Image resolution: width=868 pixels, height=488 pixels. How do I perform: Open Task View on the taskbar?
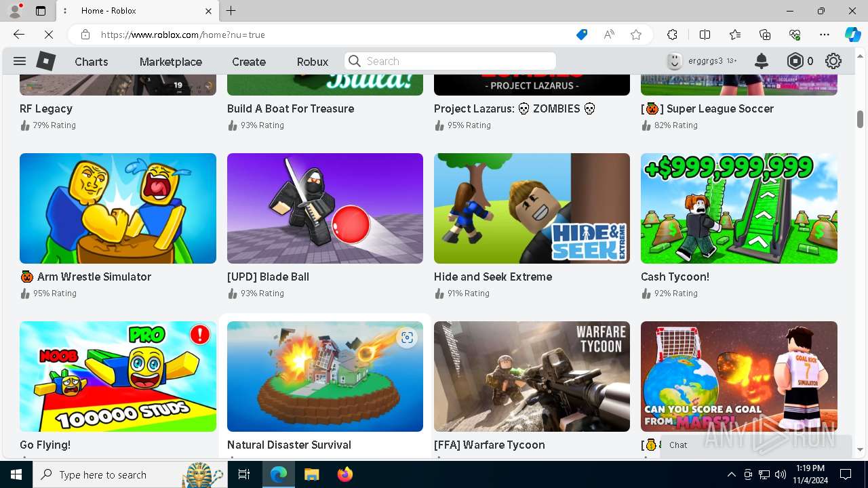[x=244, y=474]
